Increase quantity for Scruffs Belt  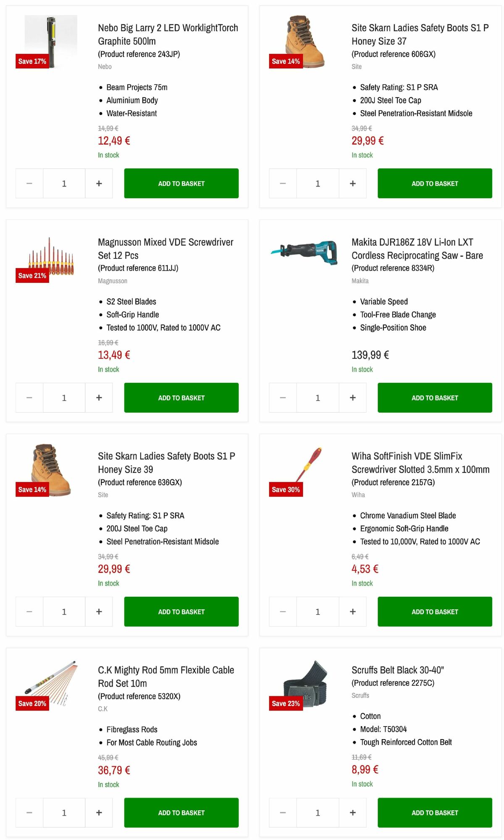[x=352, y=812]
